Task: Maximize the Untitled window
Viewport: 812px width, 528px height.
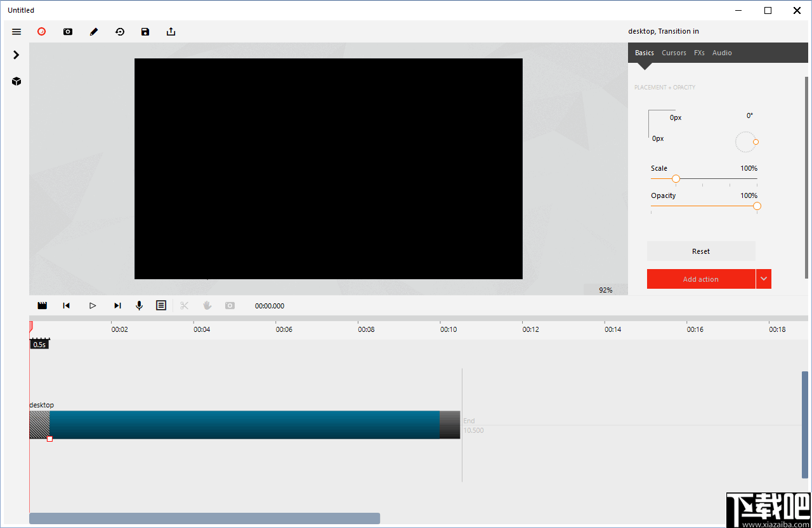Action: (768, 10)
